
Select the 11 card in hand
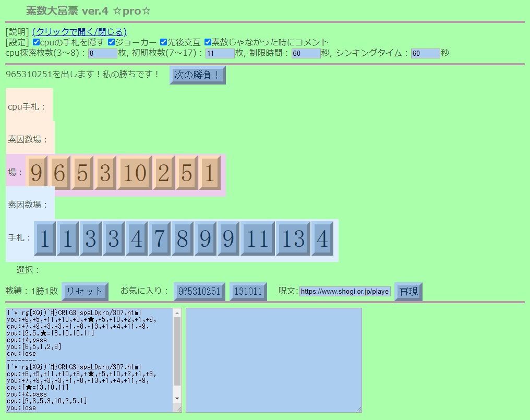tap(258, 238)
